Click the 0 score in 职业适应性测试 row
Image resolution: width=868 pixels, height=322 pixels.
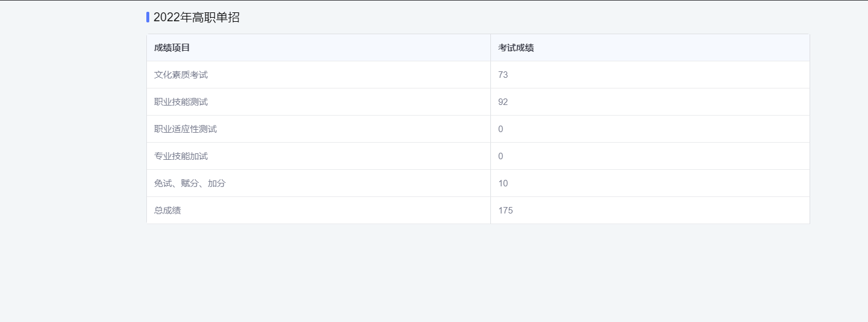(x=500, y=129)
